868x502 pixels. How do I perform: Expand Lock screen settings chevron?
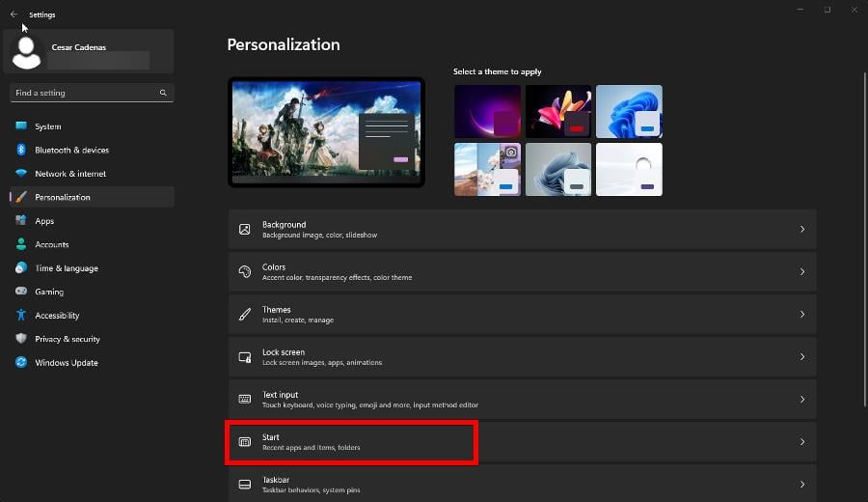click(802, 357)
